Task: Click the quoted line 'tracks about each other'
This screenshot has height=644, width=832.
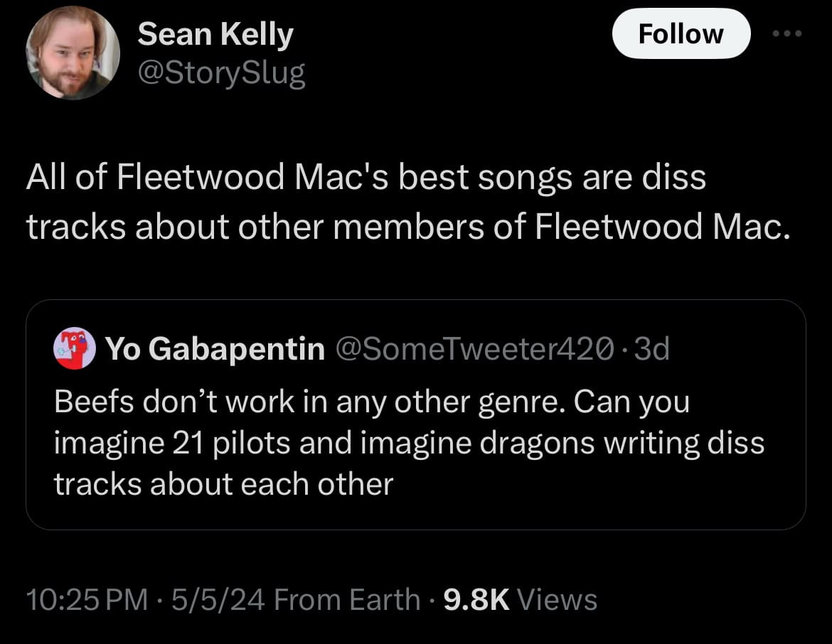Action: pyautogui.click(x=223, y=484)
